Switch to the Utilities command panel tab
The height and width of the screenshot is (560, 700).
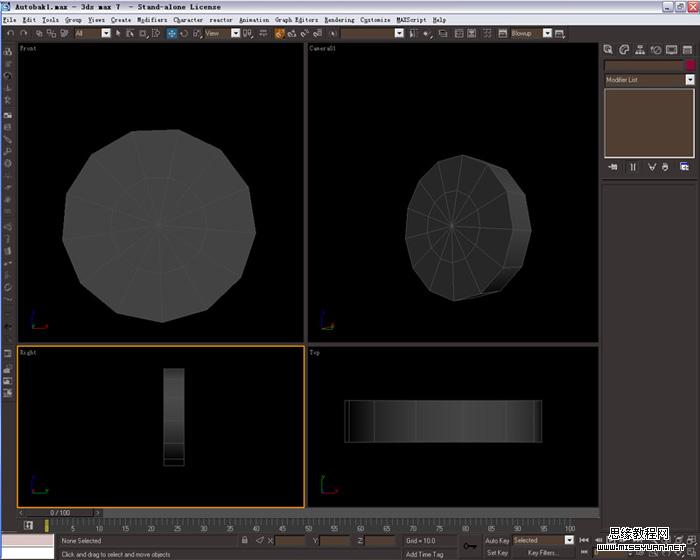687,50
